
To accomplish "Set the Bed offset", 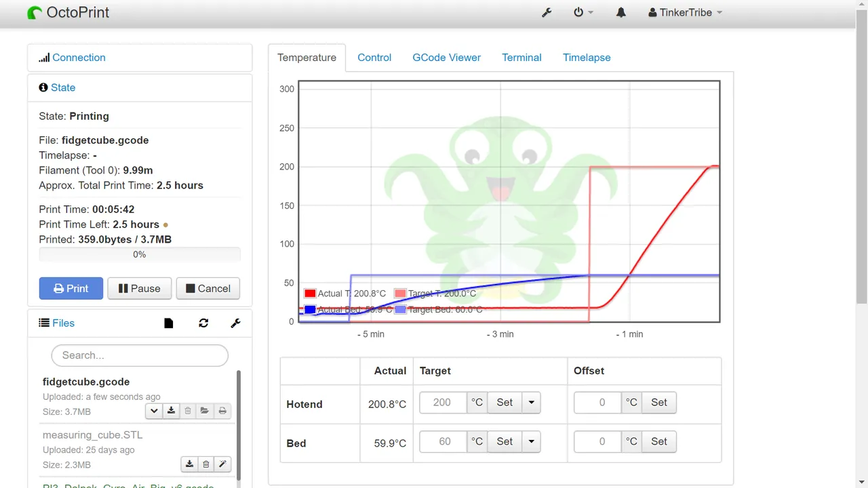I will tap(659, 441).
